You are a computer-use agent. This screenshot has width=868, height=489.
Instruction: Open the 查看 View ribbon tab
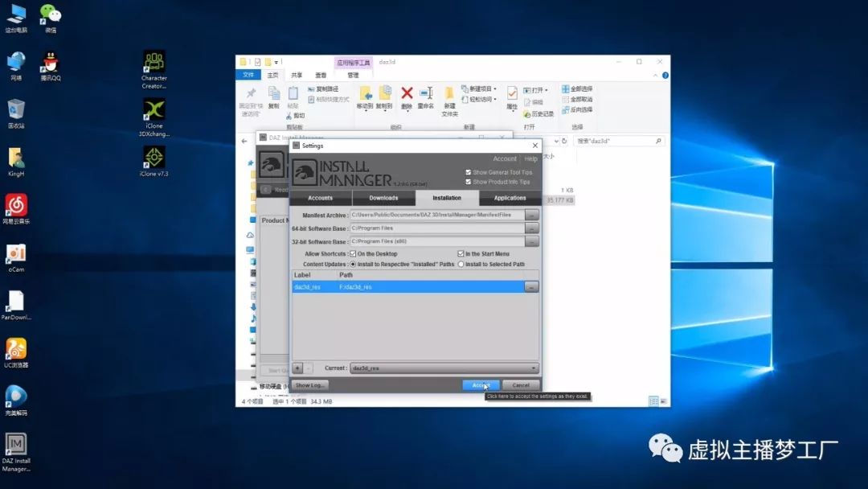(321, 75)
